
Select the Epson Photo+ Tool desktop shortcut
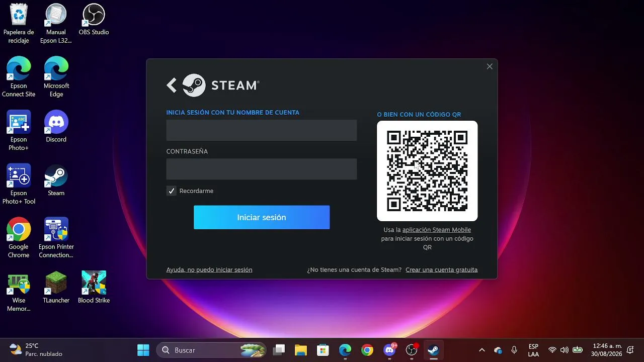pos(19,185)
